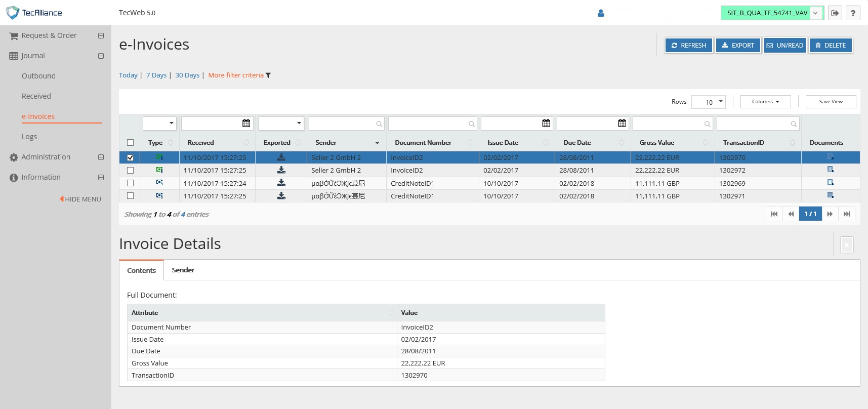Viewport: 868px width, 409px height.
Task: Open documents icon for transaction 1302971
Action: coord(831,195)
